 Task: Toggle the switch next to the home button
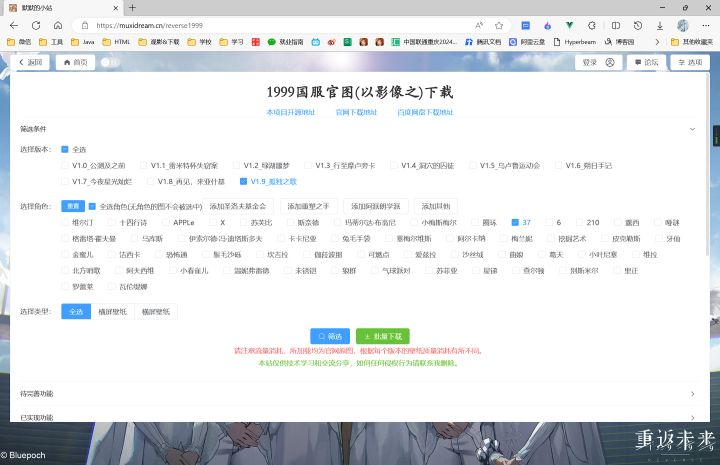coord(110,62)
